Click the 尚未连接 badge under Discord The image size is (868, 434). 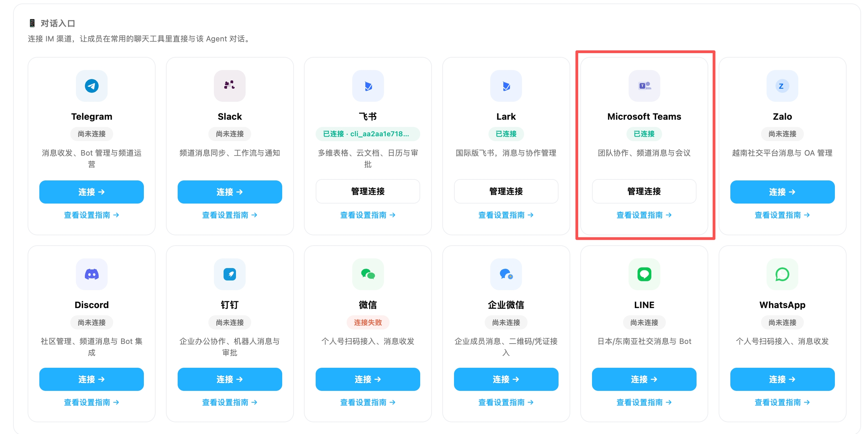91,323
